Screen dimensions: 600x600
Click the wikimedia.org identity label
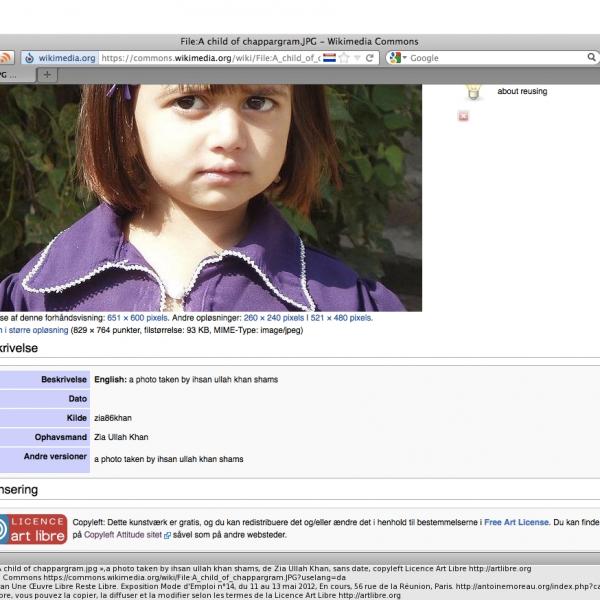point(67,58)
